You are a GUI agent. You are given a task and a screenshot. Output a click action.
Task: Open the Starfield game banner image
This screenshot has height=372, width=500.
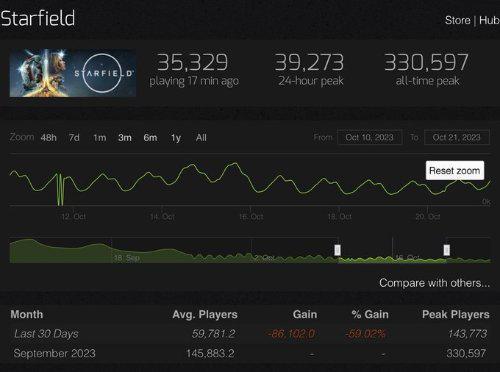73,73
